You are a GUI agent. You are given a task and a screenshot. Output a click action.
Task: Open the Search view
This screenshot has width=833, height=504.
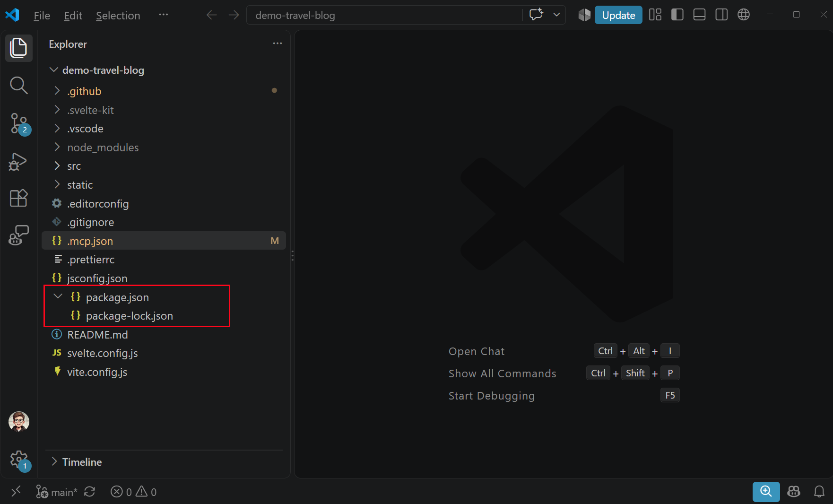point(19,86)
